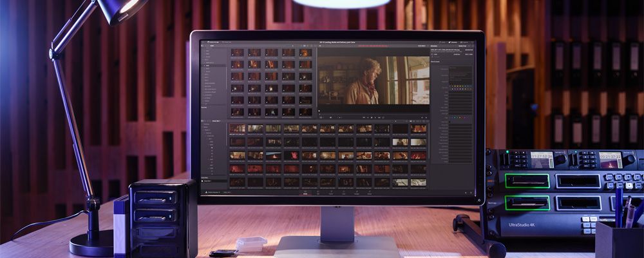Switch to the Edit page tab
The height and width of the screenshot is (258, 644).
(318, 193)
